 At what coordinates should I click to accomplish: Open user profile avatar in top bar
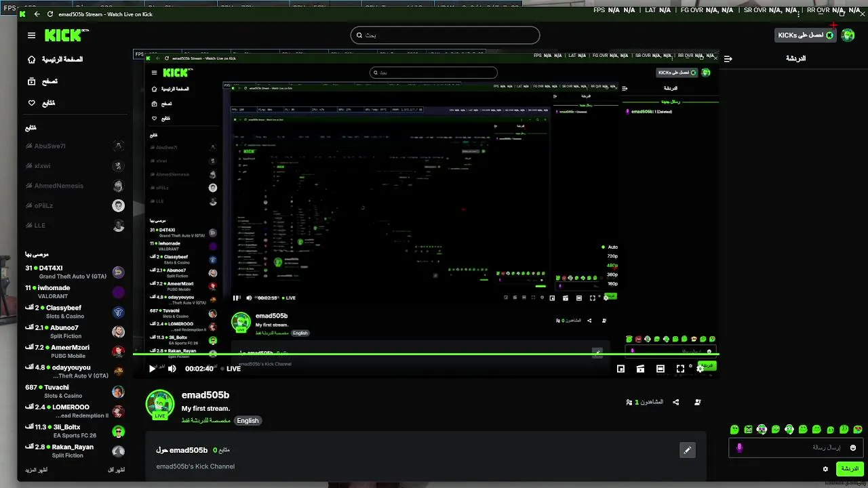[x=848, y=35]
